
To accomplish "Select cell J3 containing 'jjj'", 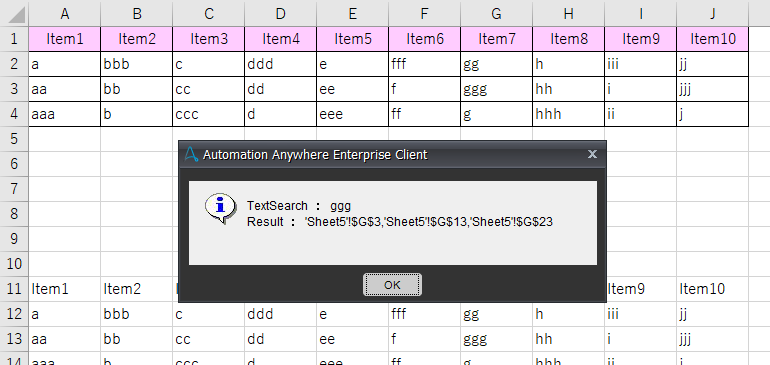I will [713, 89].
